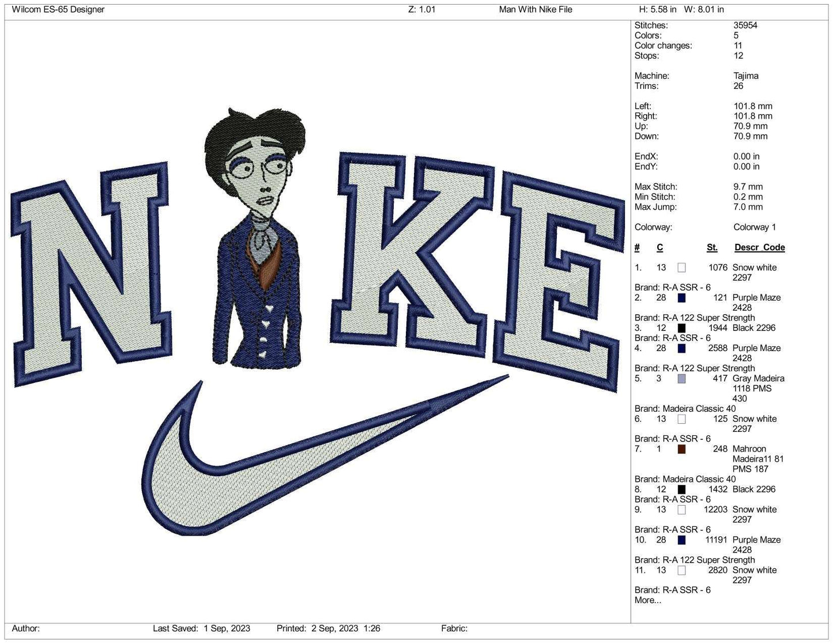The width and height of the screenshot is (833, 644).
Task: Click the Wilcom ES-65 Designer header text
Action: tap(58, 9)
